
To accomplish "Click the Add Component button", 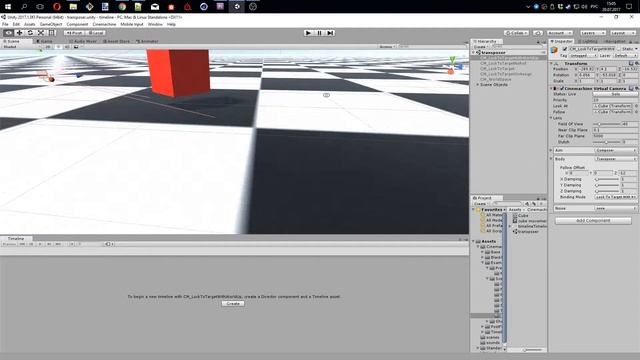I will [593, 220].
